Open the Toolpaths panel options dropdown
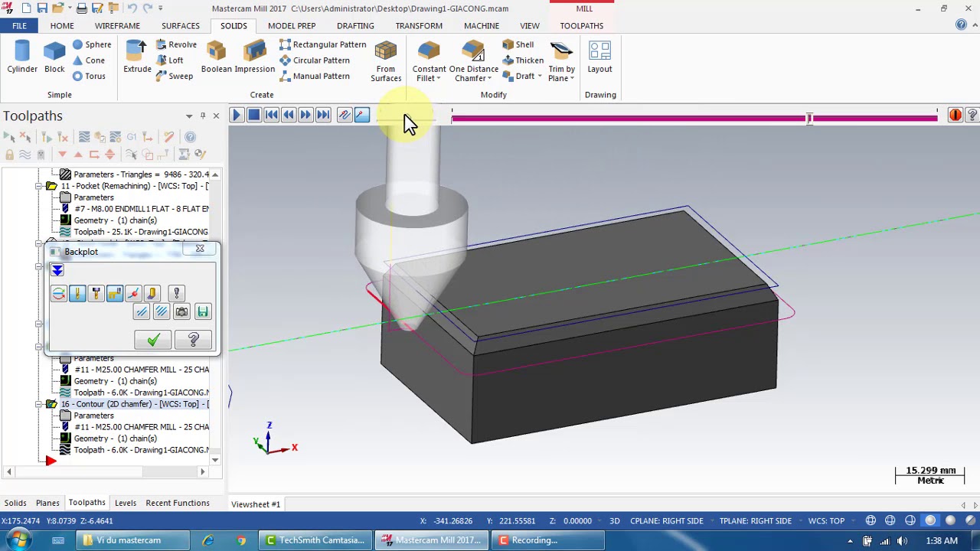The height and width of the screenshot is (551, 980). 188,116
